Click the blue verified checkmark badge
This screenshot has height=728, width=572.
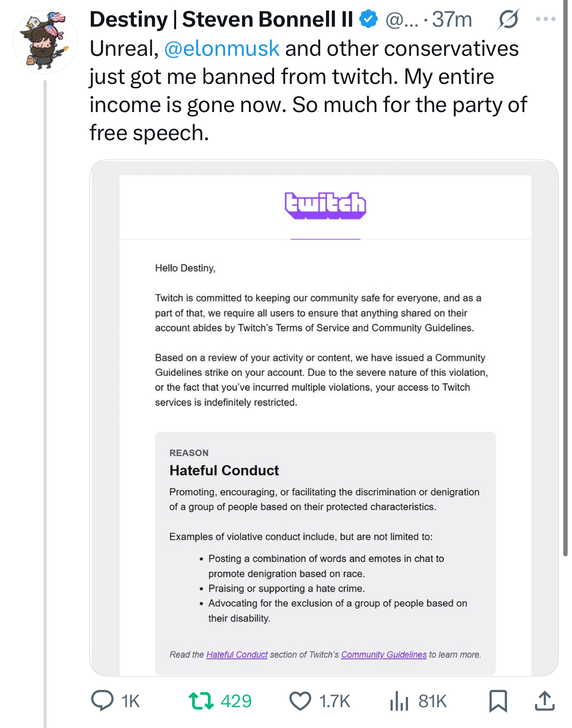pos(368,19)
